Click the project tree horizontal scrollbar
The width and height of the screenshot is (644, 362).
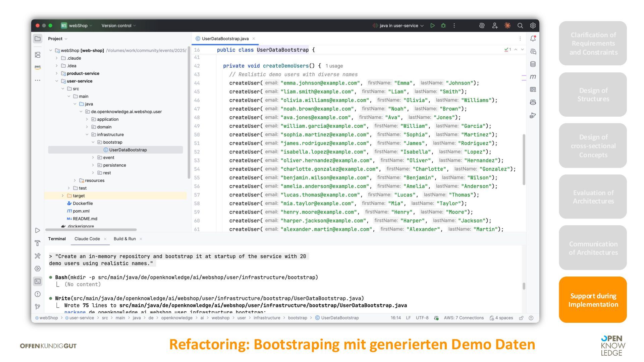coord(91,230)
